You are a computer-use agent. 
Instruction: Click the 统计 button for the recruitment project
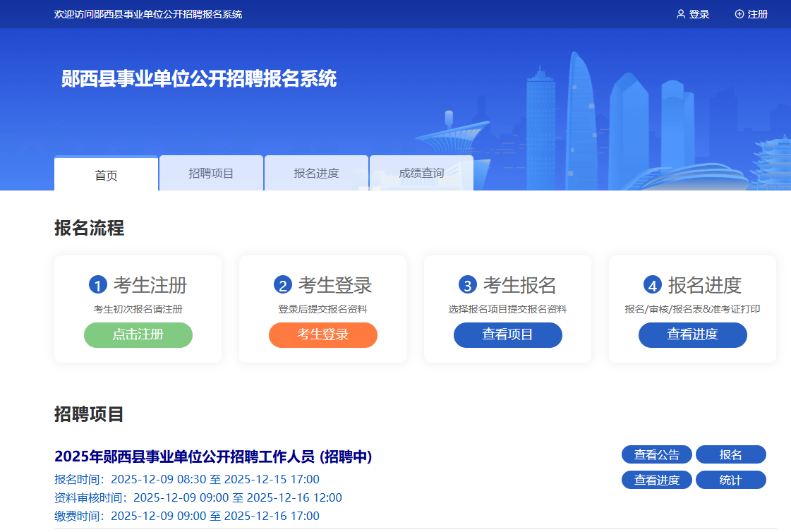(x=730, y=480)
